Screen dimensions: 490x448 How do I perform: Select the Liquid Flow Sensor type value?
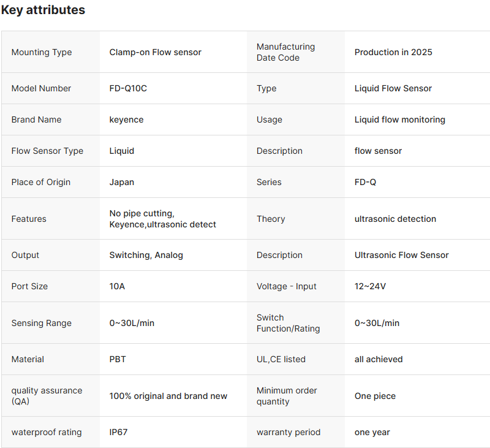pyautogui.click(x=393, y=88)
